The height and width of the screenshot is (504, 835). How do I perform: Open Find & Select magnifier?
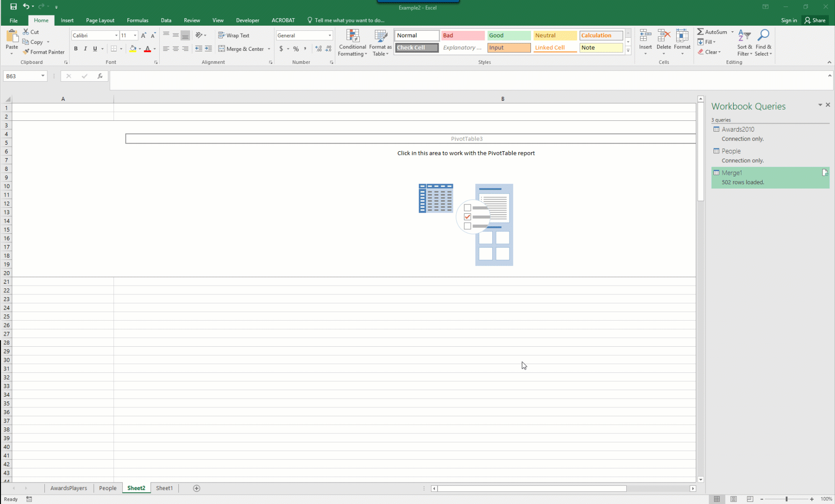pos(764,42)
